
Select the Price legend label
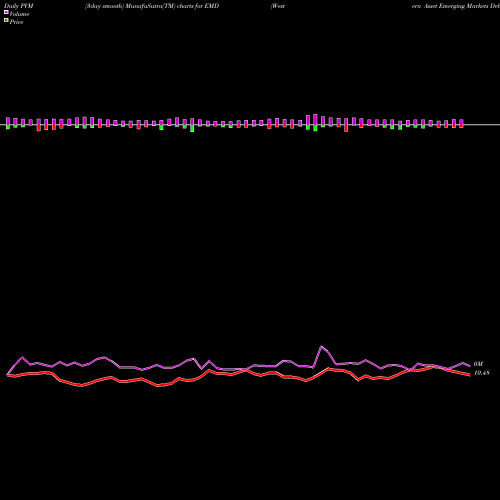16,22
